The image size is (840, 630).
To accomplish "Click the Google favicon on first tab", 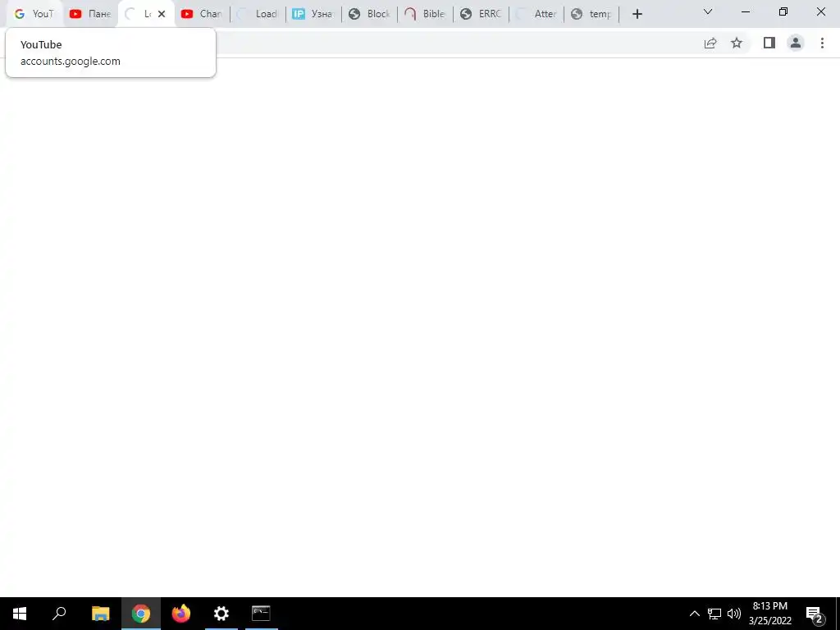I will [20, 14].
